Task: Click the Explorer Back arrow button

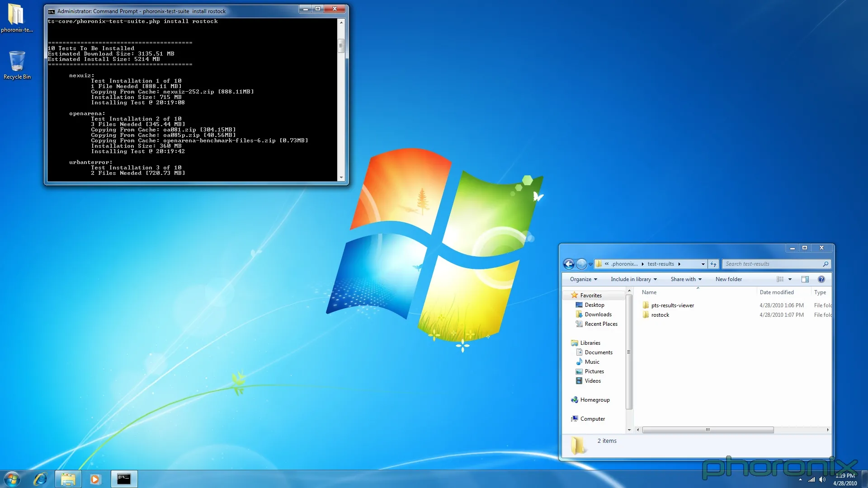Action: coord(569,264)
